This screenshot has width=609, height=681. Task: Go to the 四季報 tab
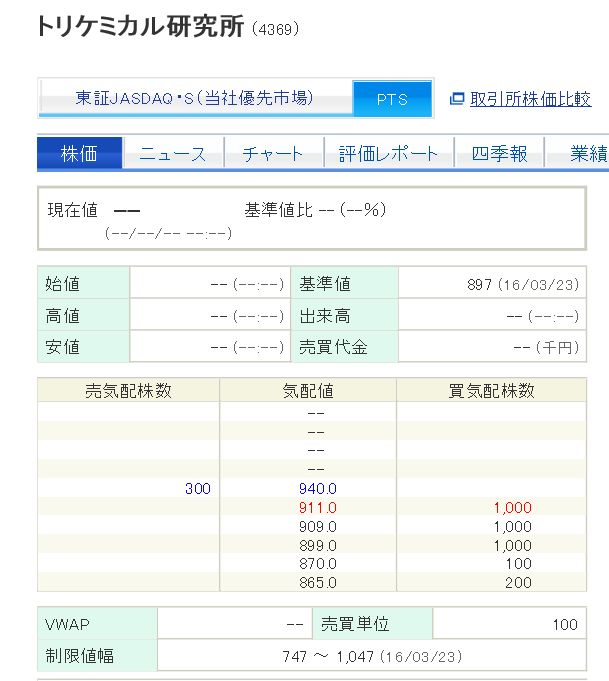[x=499, y=154]
